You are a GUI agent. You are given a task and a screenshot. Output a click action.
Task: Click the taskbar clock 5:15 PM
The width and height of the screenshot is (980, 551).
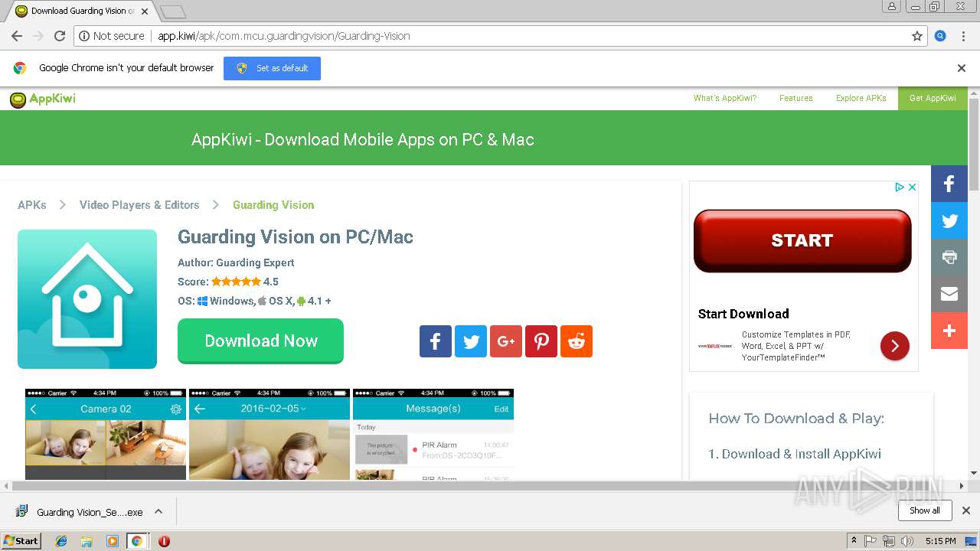click(x=940, y=541)
